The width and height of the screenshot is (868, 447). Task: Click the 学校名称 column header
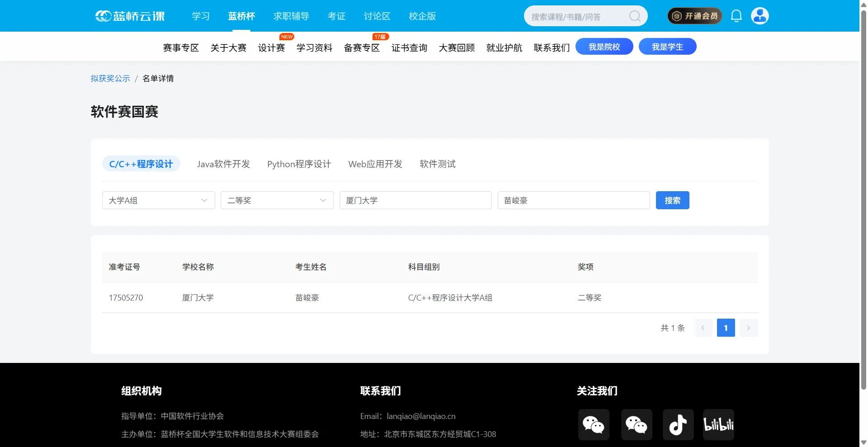[198, 267]
